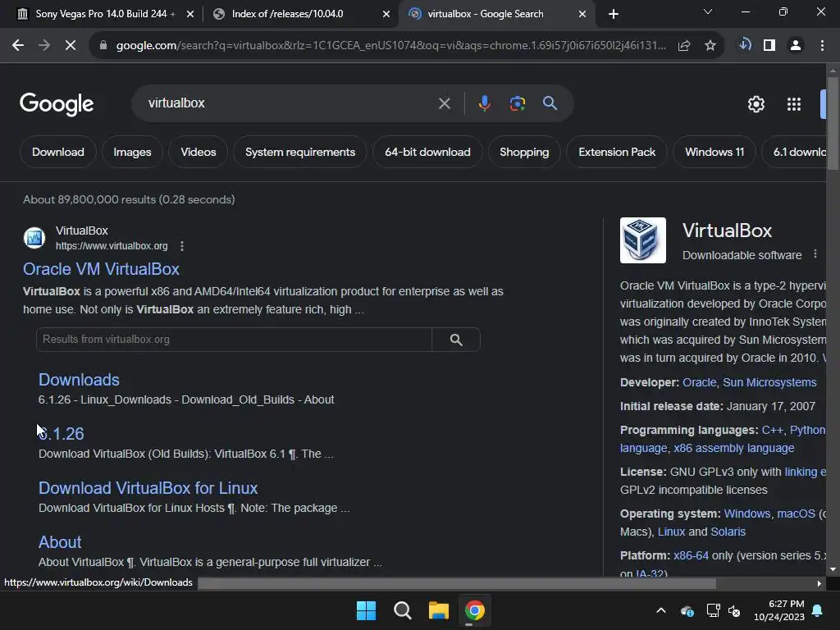Submit search with magnifier icon

550,103
